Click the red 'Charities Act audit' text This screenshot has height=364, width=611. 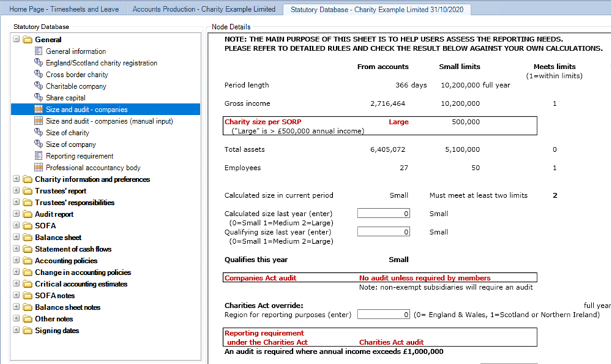pyautogui.click(x=391, y=342)
